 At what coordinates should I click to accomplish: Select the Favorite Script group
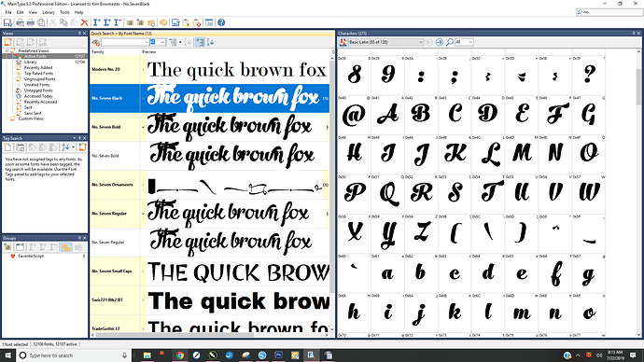pyautogui.click(x=31, y=257)
